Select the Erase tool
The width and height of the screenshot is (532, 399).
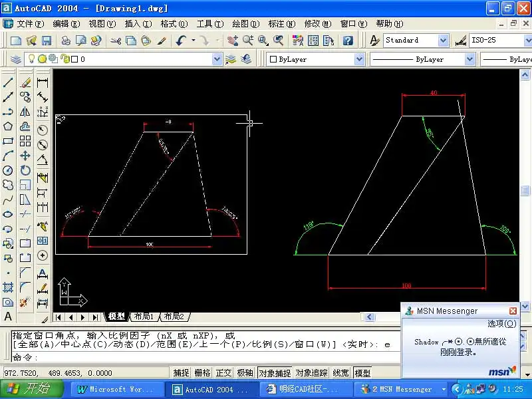click(25, 82)
